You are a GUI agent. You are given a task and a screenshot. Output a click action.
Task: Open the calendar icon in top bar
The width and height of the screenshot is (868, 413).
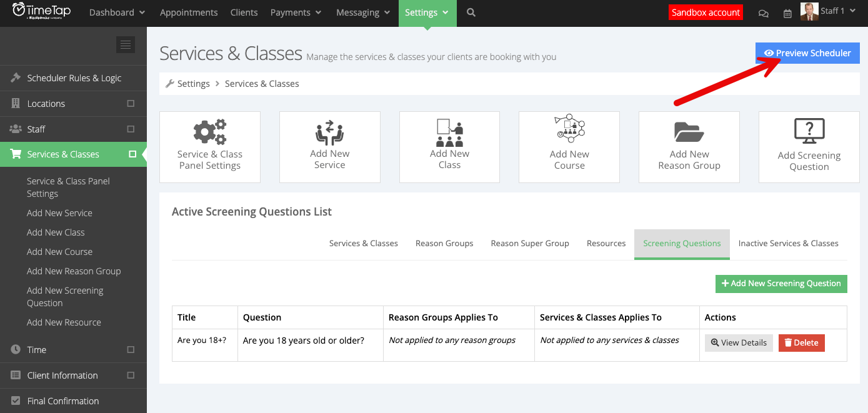click(788, 13)
